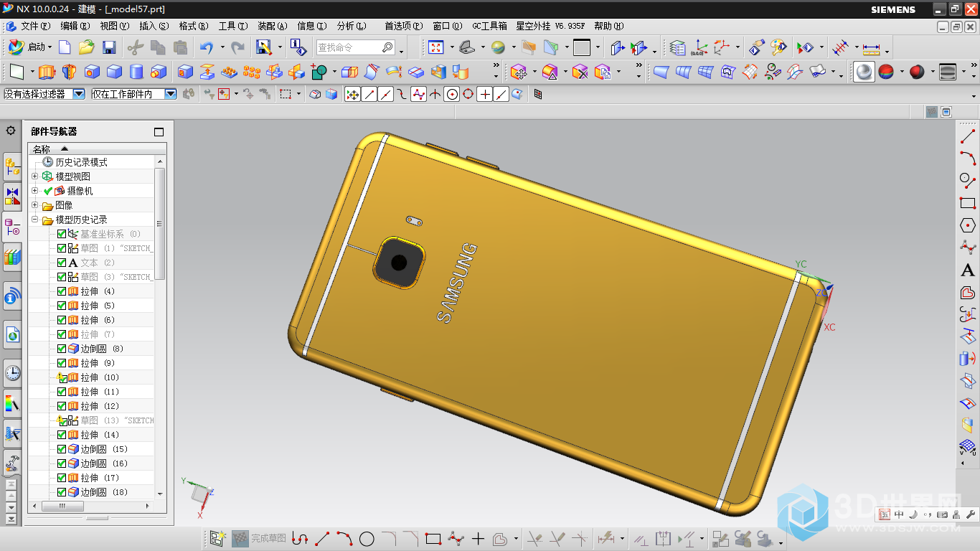Uncheck the 文本 (2) feature checkbox

click(x=62, y=263)
